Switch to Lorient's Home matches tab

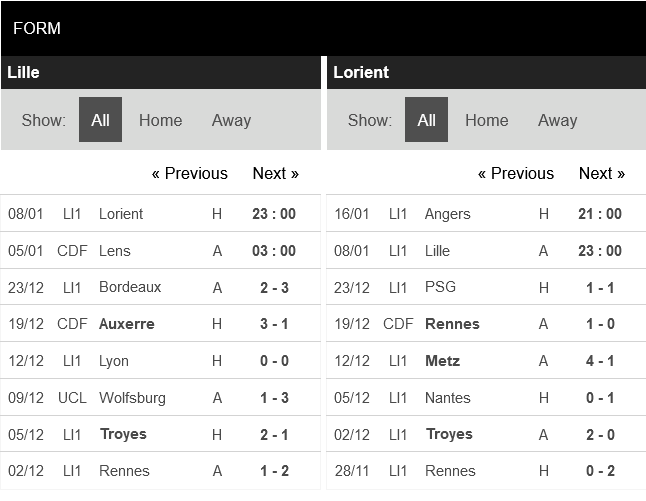click(487, 120)
